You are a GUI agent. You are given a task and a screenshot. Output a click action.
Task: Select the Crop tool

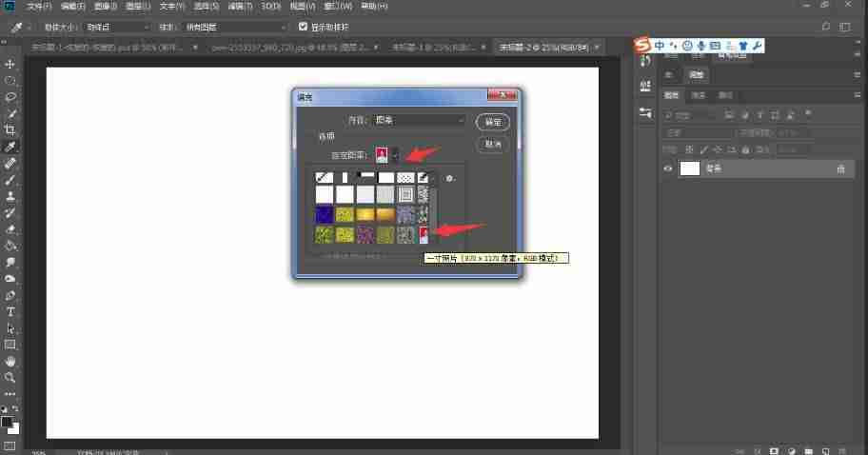coord(10,130)
